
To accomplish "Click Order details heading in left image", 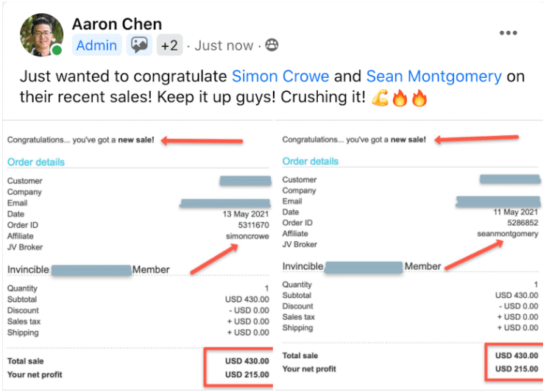I will (x=36, y=162).
